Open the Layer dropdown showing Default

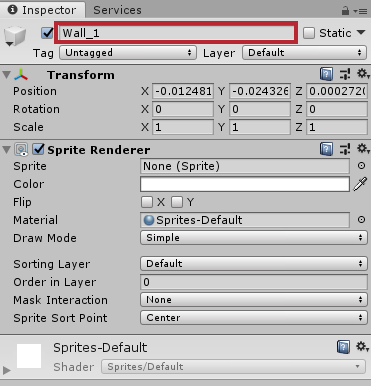click(304, 53)
